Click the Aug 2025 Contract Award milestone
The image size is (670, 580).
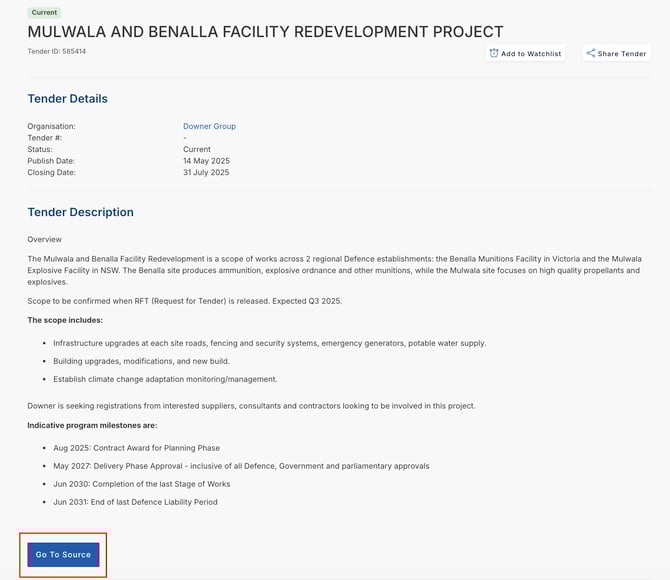[x=136, y=448]
